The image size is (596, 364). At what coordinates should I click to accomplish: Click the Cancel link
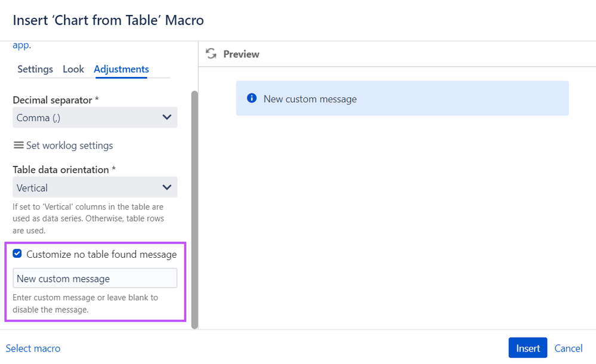coord(568,348)
